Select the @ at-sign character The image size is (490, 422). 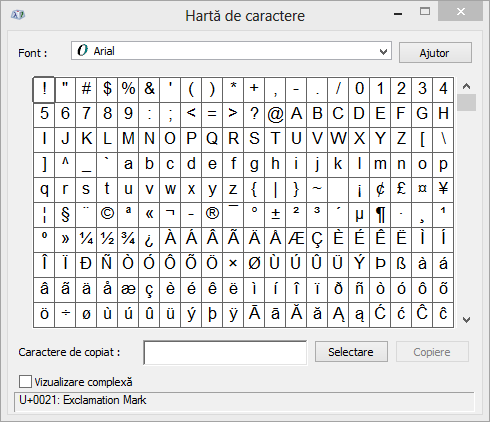pyautogui.click(x=275, y=115)
